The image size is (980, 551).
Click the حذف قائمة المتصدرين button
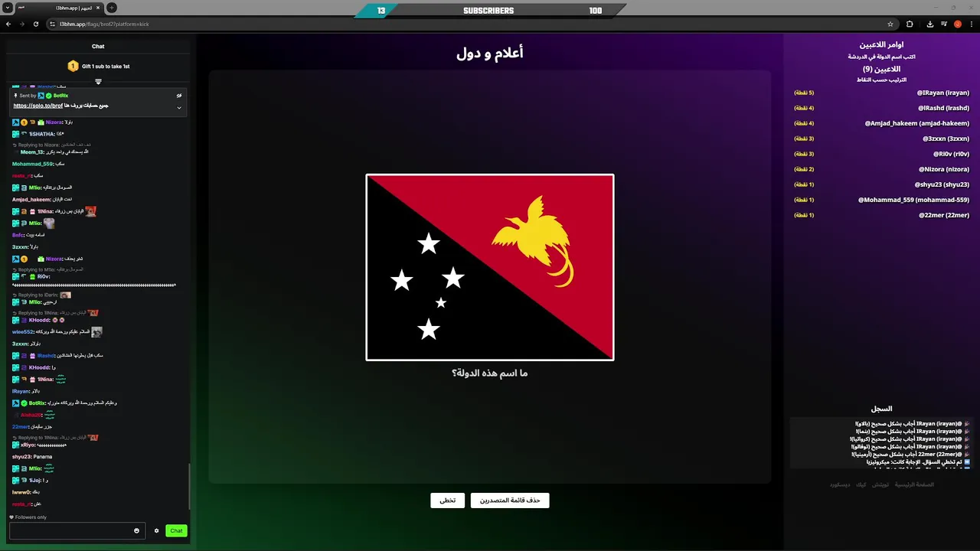point(510,500)
